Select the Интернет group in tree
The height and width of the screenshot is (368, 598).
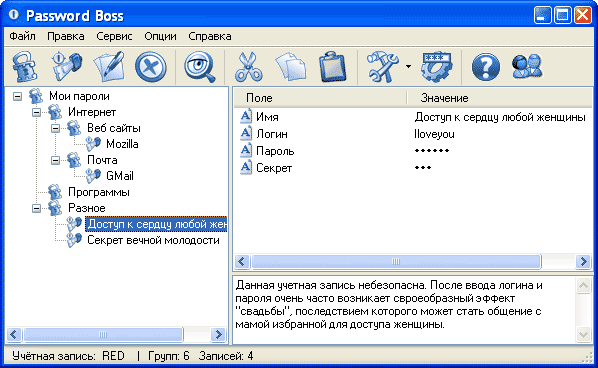[92, 112]
